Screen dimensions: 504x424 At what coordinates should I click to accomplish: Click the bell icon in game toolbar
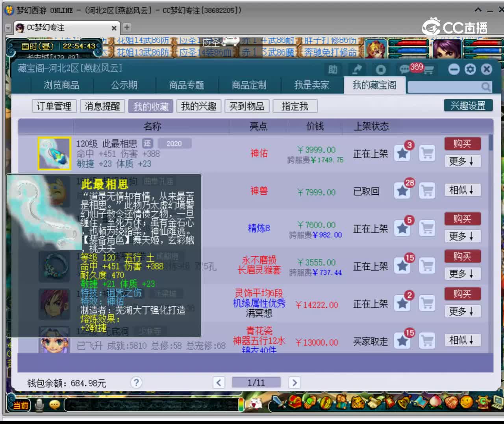click(x=404, y=402)
